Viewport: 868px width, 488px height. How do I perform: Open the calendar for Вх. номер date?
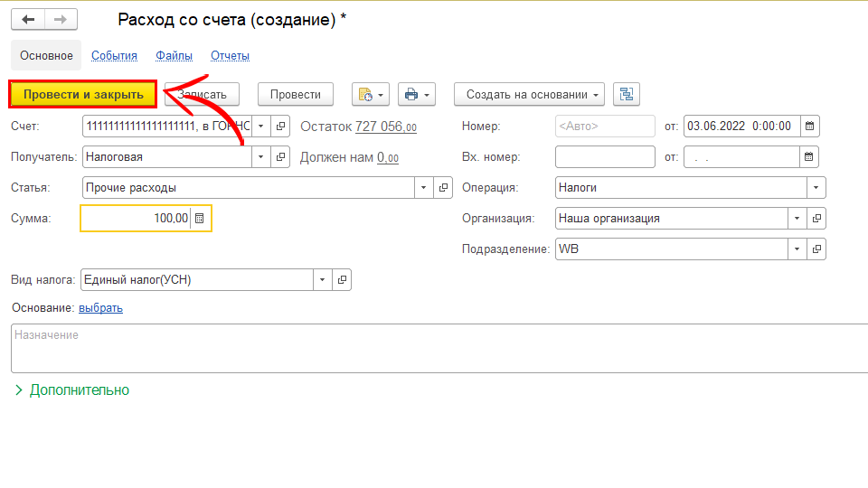(x=809, y=156)
